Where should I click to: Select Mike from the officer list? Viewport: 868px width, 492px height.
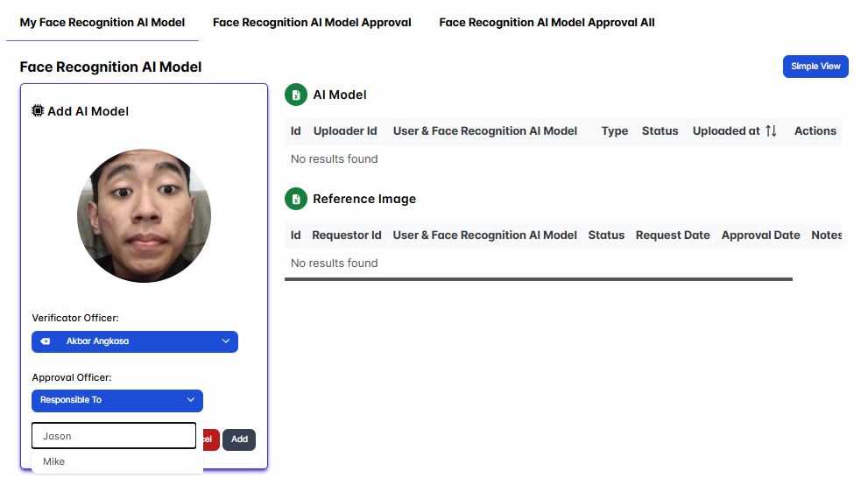pyautogui.click(x=54, y=461)
